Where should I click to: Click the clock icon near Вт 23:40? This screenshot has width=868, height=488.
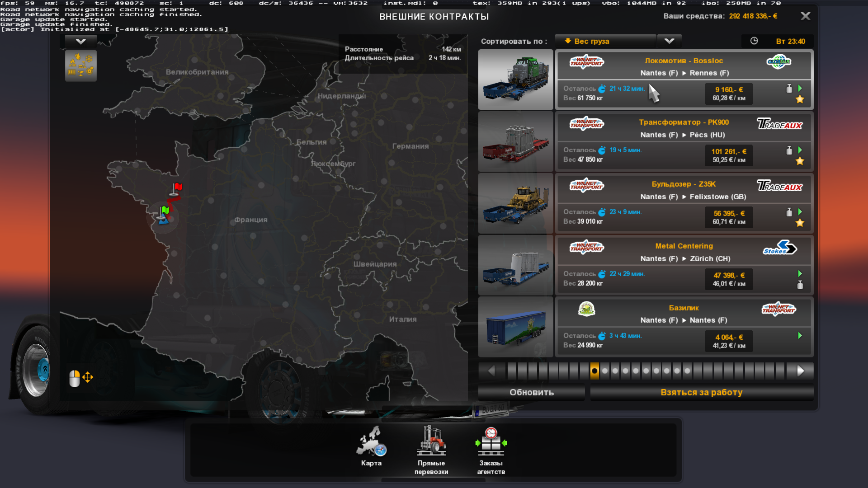(x=754, y=41)
